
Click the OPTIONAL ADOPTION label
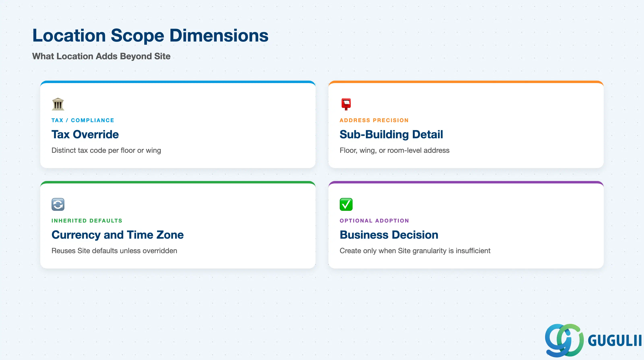point(374,221)
